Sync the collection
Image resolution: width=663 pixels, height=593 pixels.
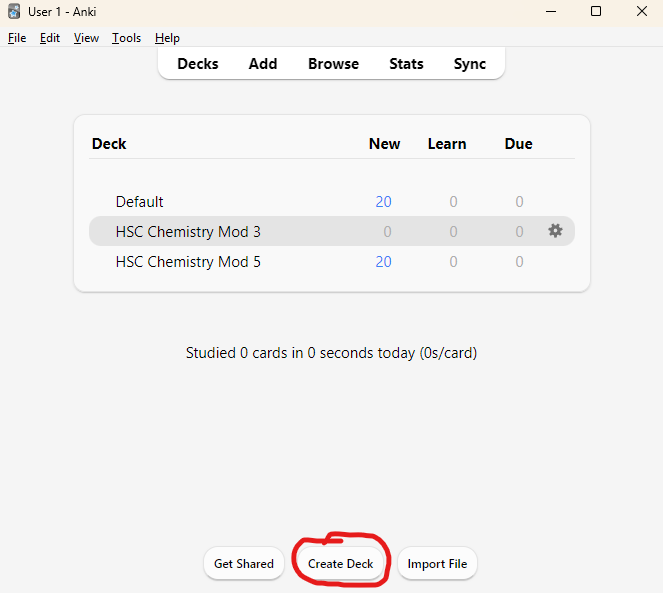coord(470,64)
